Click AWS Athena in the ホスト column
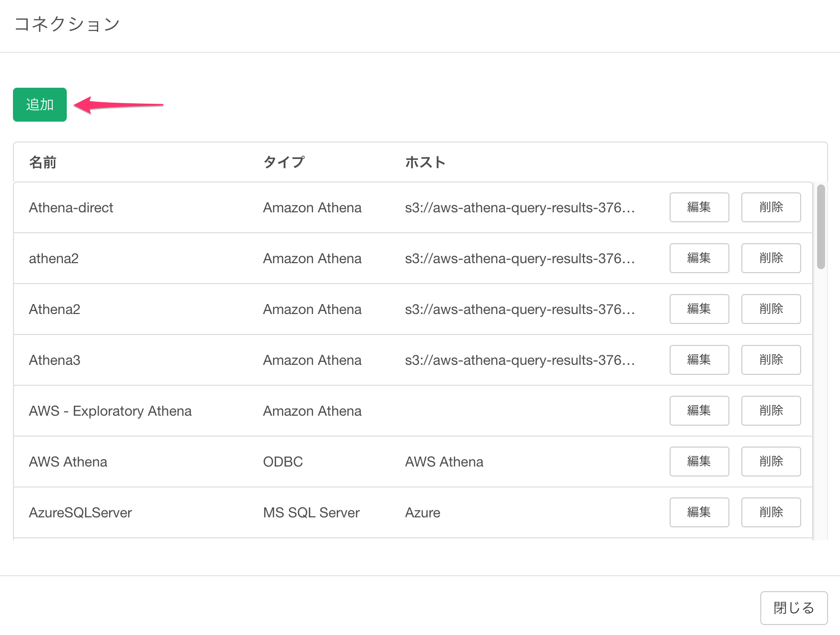The height and width of the screenshot is (635, 840). (444, 462)
